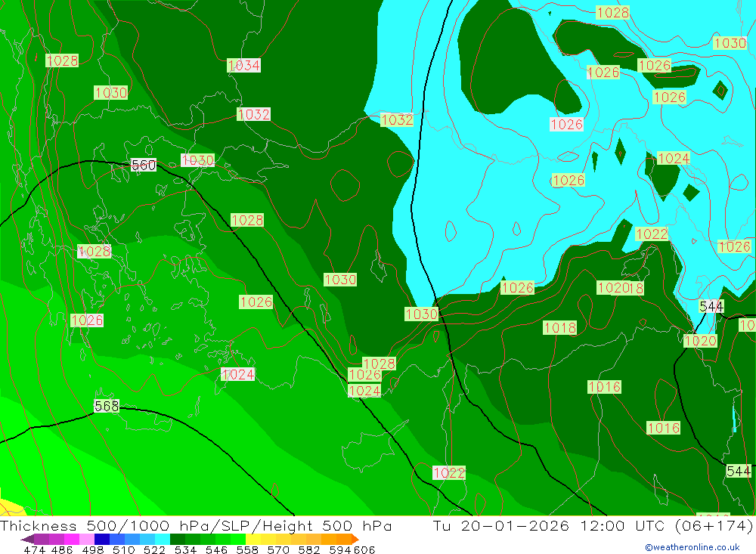Select the 568 height contour label
Viewport: 756px width, 554px height.
coord(107,406)
